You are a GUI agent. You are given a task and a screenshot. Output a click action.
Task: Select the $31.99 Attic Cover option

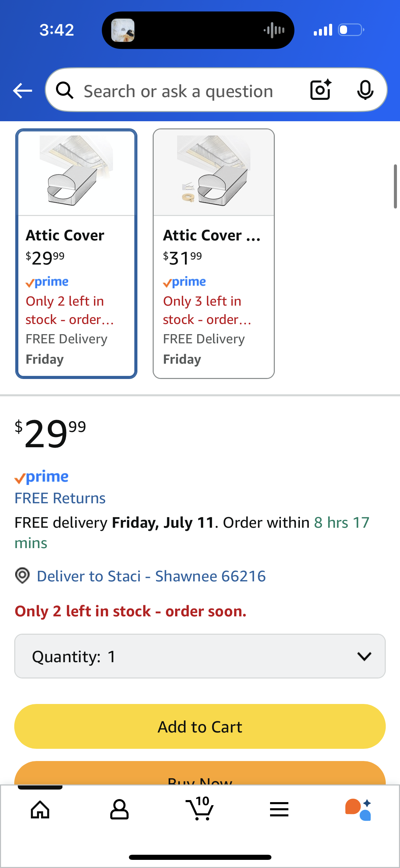pyautogui.click(x=214, y=254)
